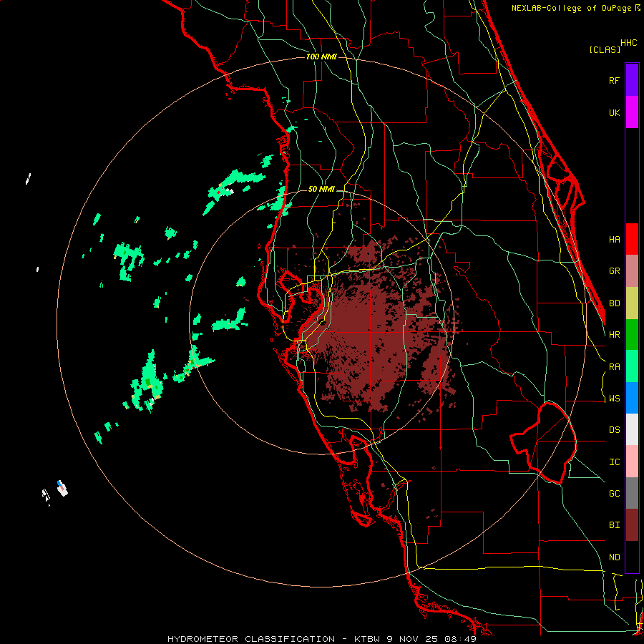The width and height of the screenshot is (644, 644).
Task: Click the "IC" legend label
Action: 614,462
